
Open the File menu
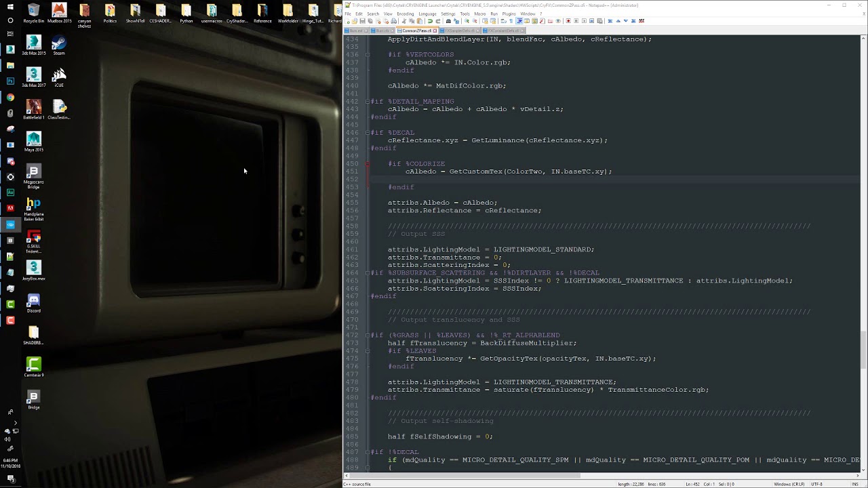(348, 14)
